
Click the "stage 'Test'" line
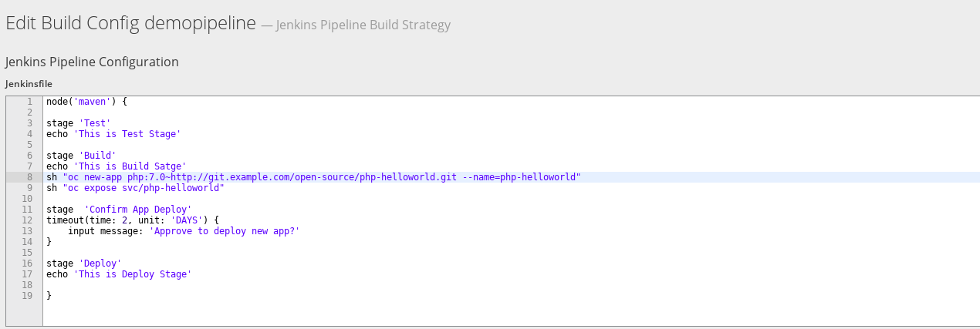(79, 123)
